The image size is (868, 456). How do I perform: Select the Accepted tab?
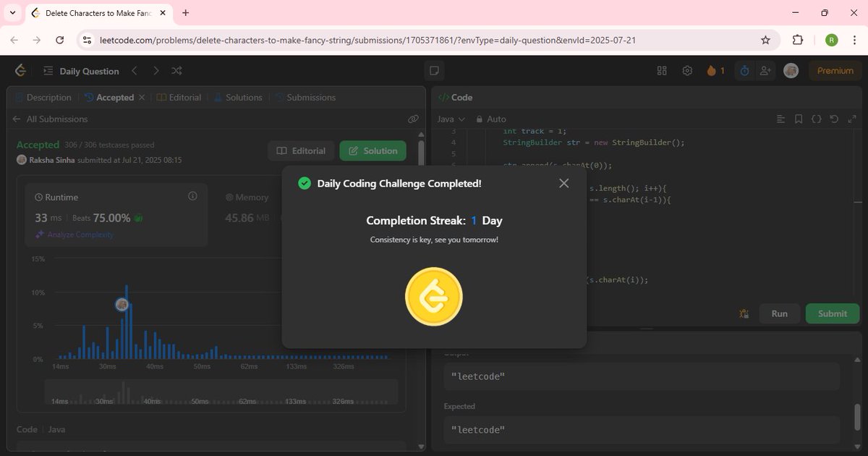tap(109, 98)
